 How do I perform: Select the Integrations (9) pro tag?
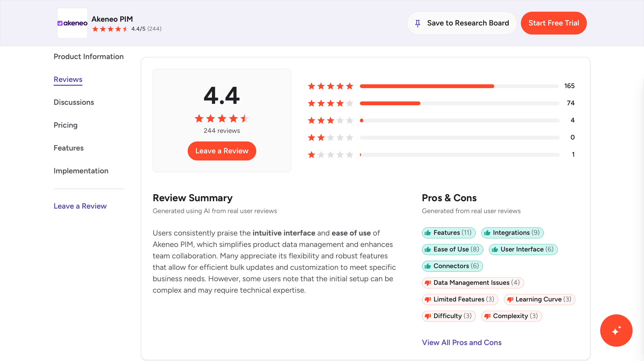pyautogui.click(x=512, y=233)
